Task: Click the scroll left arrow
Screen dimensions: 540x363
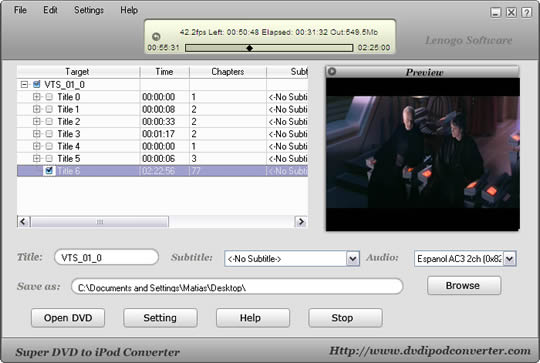Action: point(23,222)
